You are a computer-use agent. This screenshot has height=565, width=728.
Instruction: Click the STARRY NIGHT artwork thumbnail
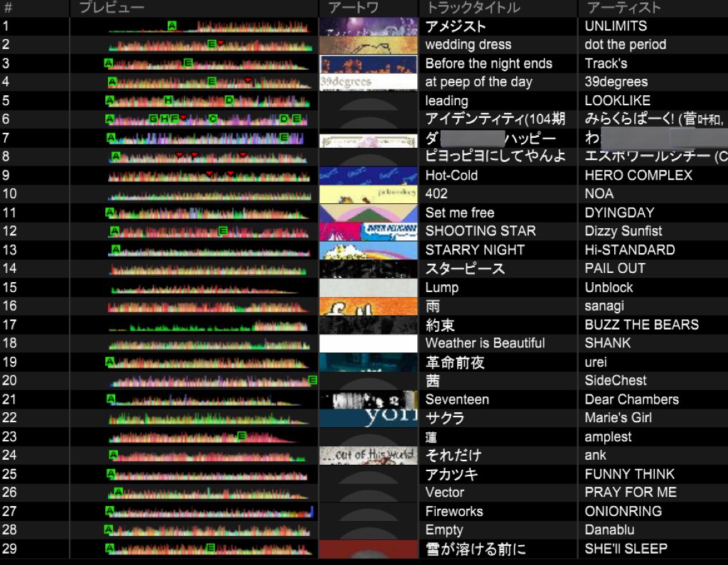(369, 250)
